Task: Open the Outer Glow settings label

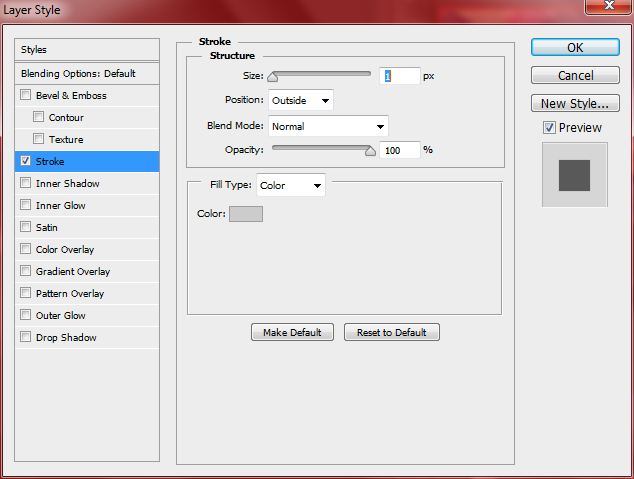Action: 61,315
